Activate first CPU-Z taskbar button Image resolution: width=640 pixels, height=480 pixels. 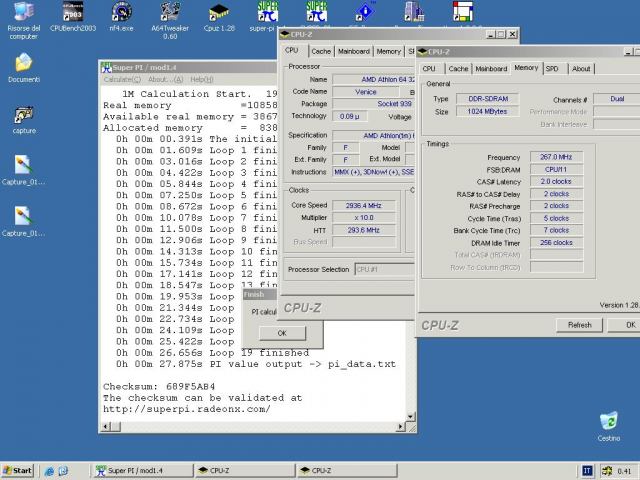click(245, 471)
